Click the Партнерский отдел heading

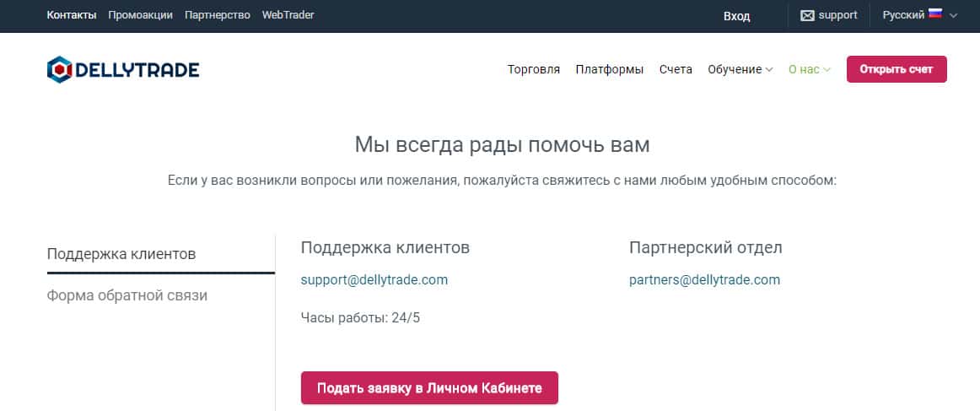coord(706,248)
